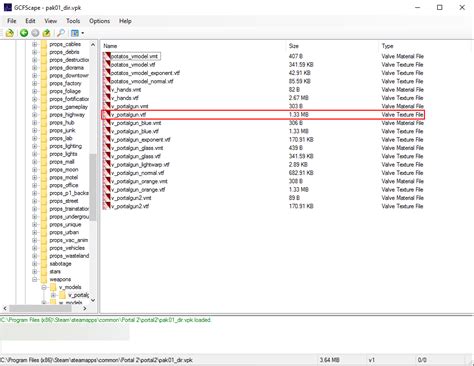Screen dimensions: 474x366
Task: Select the props_hub tree folder
Action: click(x=62, y=122)
